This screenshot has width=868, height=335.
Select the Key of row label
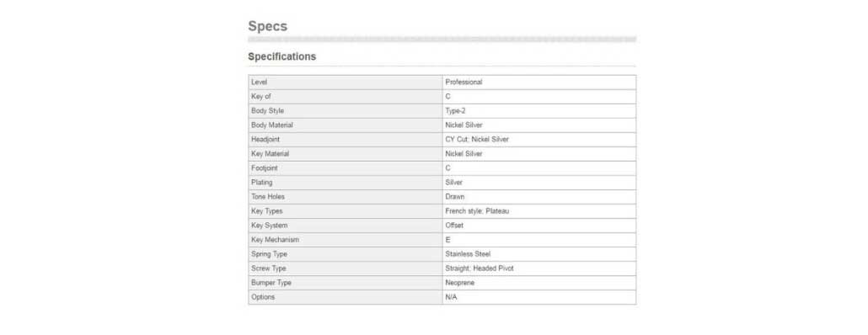pyautogui.click(x=346, y=96)
